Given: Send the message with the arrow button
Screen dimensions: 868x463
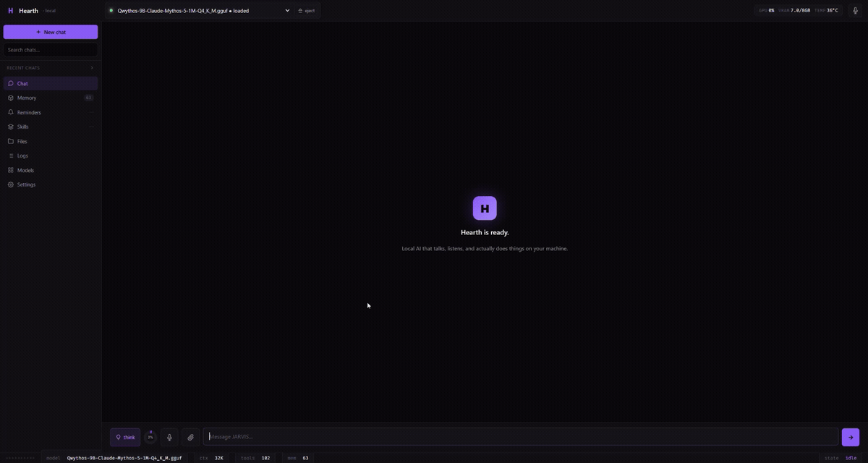Looking at the screenshot, I should pyautogui.click(x=851, y=437).
